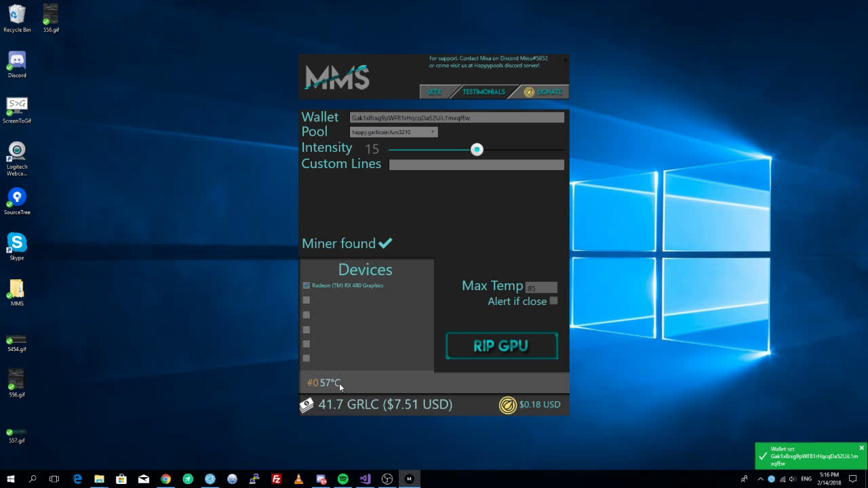Viewport: 868px width, 488px height.
Task: Click the Custom Lines input field
Action: 476,164
